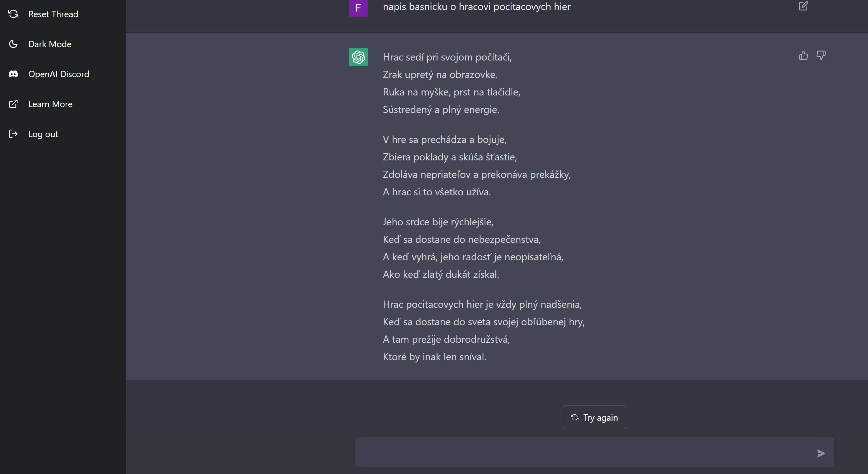Viewport: 868px width, 474px height.
Task: Open the OpenAI Discord link
Action: 63,74
